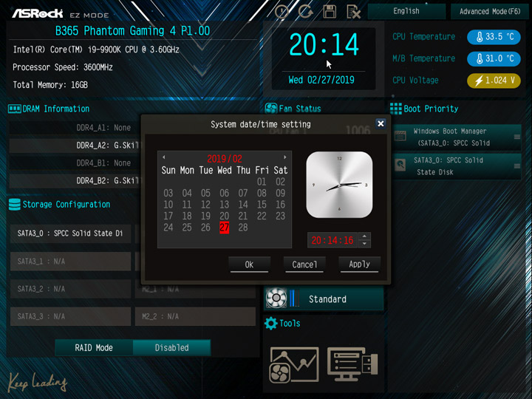This screenshot has width=532, height=399.
Task: Click DDR4_A2: G.Skill memory slot
Action: click(75, 146)
